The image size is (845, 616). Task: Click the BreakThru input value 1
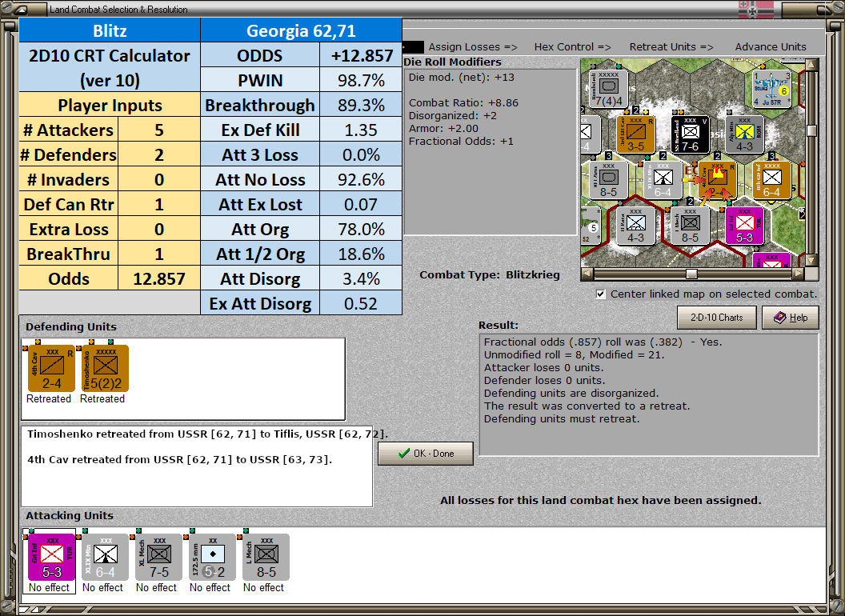pyautogui.click(x=159, y=254)
